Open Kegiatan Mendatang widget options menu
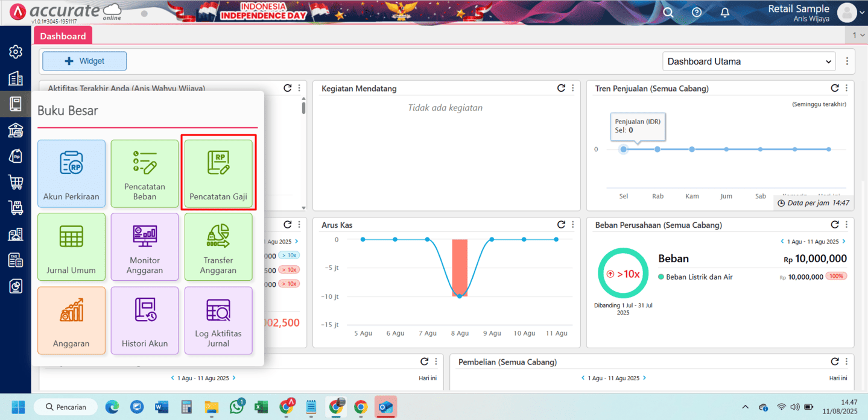 [572, 89]
